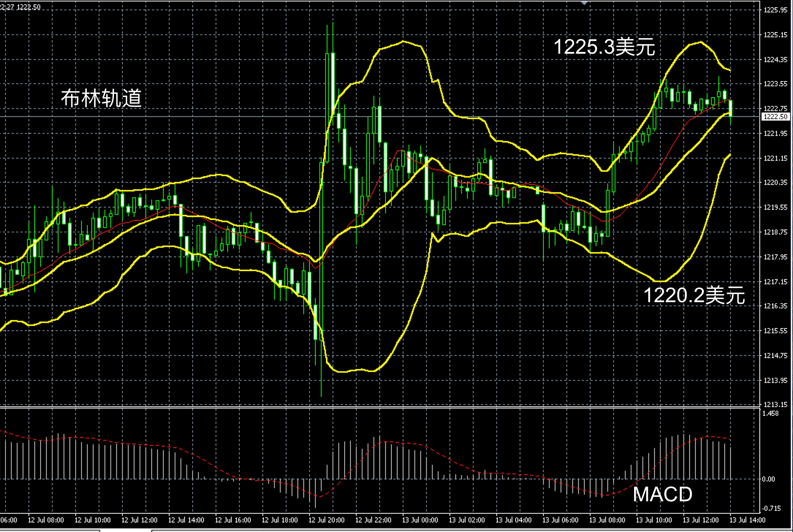Click the 1225.95 price scale value
793x532 pixels.
coord(775,10)
